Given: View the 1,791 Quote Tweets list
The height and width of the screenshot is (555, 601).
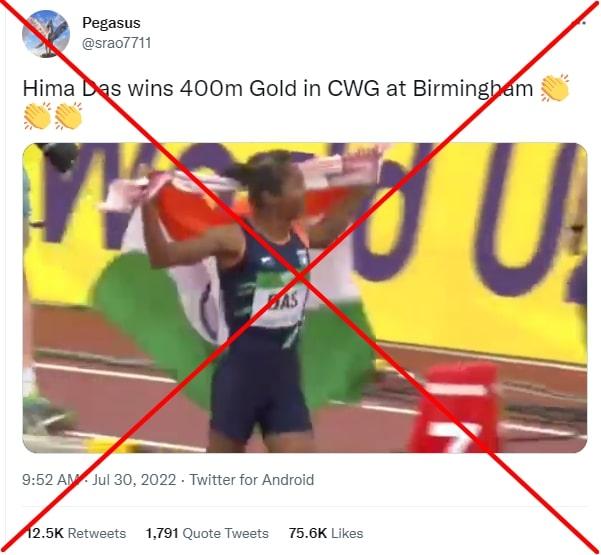Looking at the screenshot, I should pyautogui.click(x=207, y=533).
